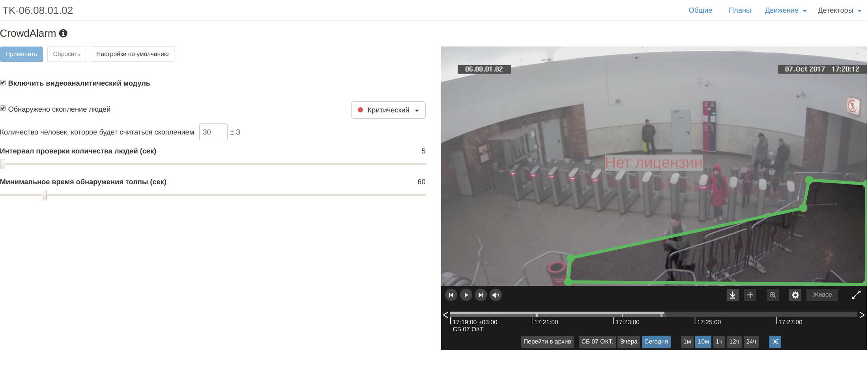Open the 'Планы' tab
This screenshot has height=366, width=868.
coord(740,10)
